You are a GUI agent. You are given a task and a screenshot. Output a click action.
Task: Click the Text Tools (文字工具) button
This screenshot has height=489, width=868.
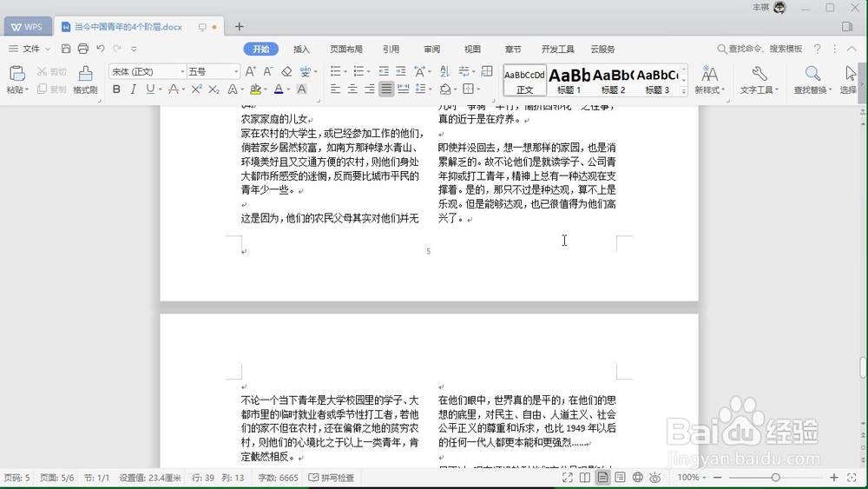[759, 80]
